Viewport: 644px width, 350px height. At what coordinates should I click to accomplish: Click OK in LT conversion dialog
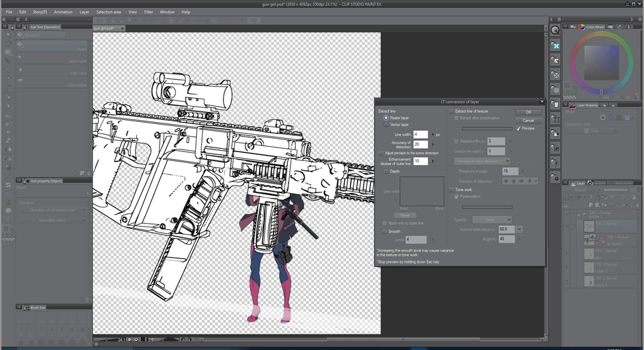528,112
